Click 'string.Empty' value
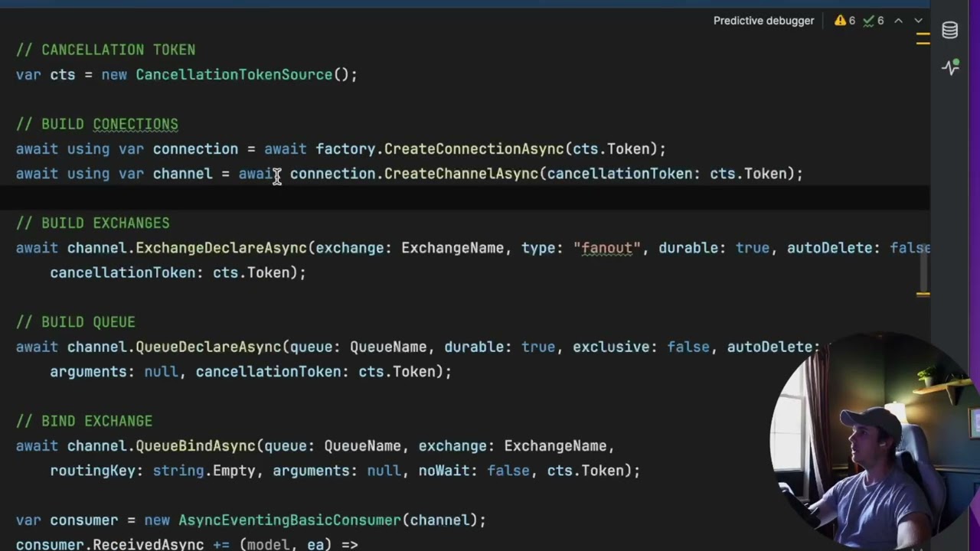This screenshot has height=551, width=980. 204,471
